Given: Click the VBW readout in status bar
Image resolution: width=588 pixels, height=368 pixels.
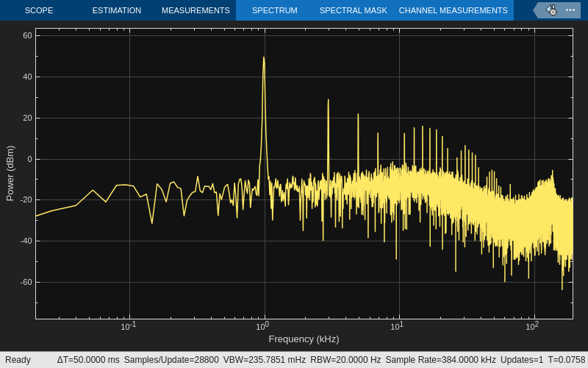Looking at the screenshot, I should coord(265,360).
